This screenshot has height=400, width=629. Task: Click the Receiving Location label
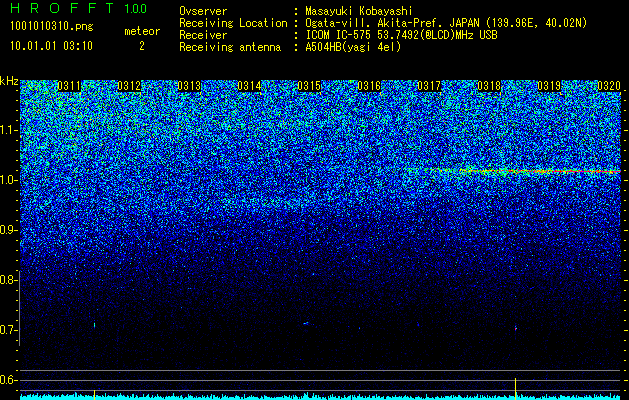point(233,23)
